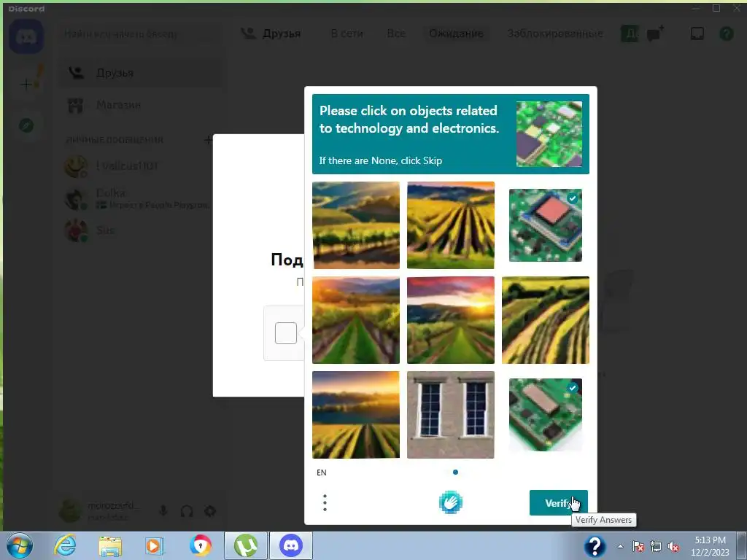Click the blue help question icon on taskbar

(x=595, y=545)
